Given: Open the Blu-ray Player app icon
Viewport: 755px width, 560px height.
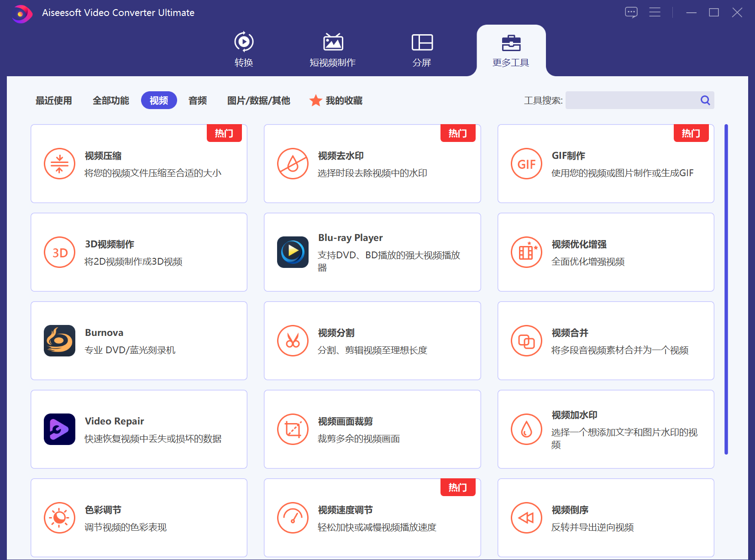Looking at the screenshot, I should click(x=293, y=252).
